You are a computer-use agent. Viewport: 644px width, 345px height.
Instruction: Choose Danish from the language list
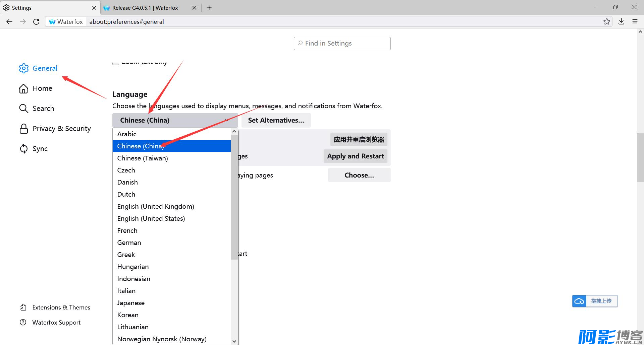coord(172,182)
